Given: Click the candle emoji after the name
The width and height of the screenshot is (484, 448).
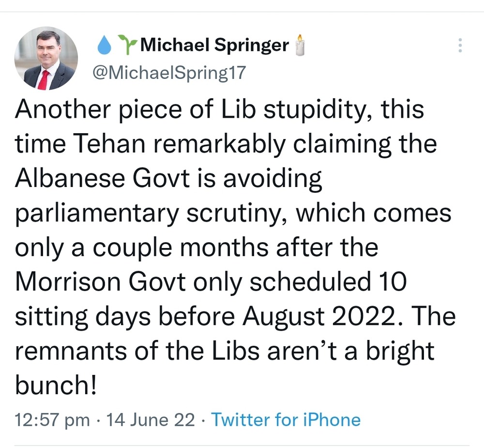Looking at the screenshot, I should click(300, 45).
